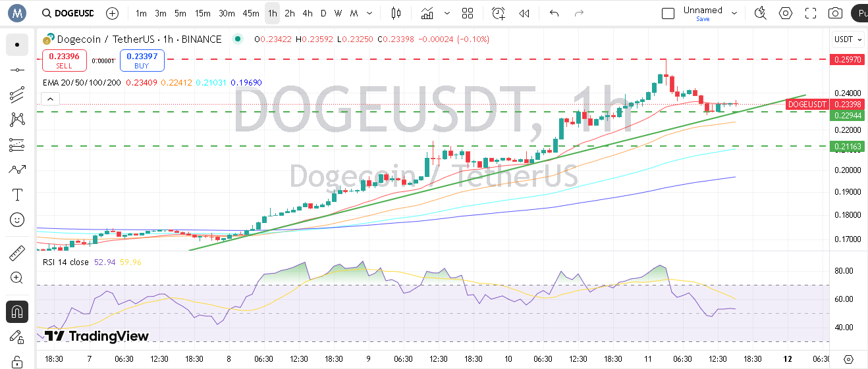Activate the zoom in tool
Screen dimensions: 868x369
[17, 278]
